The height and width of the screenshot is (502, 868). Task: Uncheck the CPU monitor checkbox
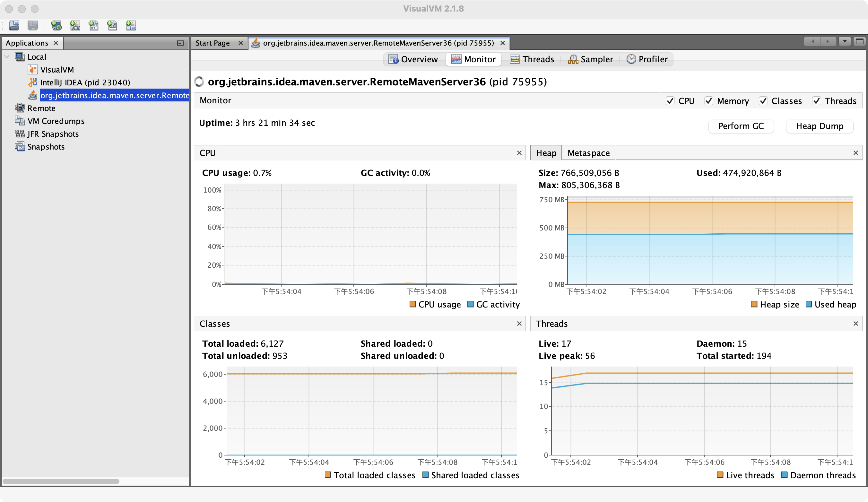(x=670, y=101)
